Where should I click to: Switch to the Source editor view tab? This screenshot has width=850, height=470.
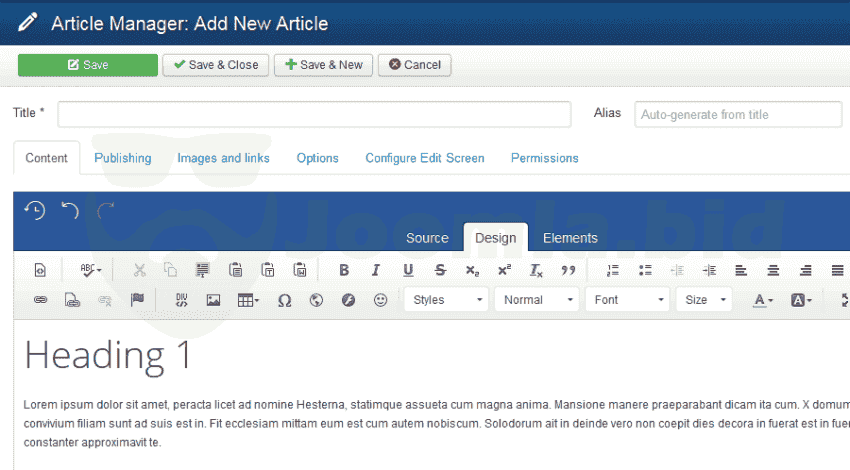[x=427, y=238]
